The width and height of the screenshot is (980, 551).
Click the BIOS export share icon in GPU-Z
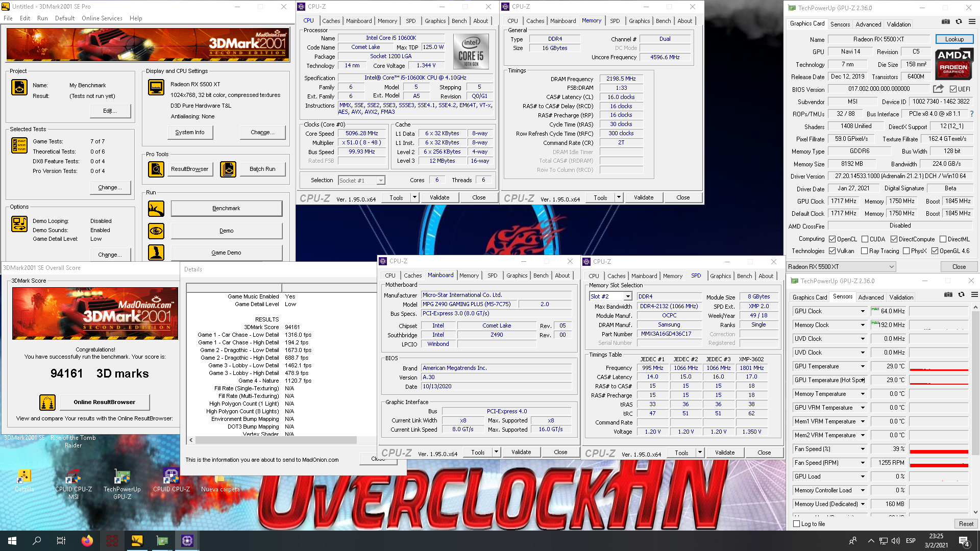tap(938, 89)
